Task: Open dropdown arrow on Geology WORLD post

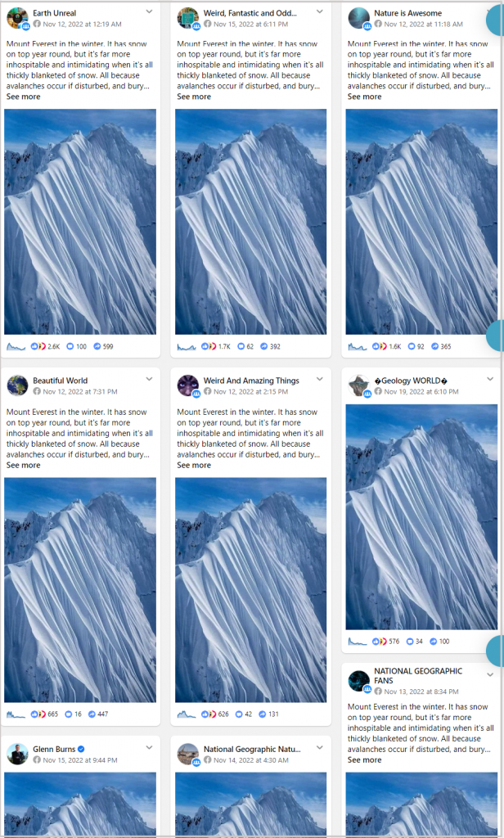Action: 490,379
